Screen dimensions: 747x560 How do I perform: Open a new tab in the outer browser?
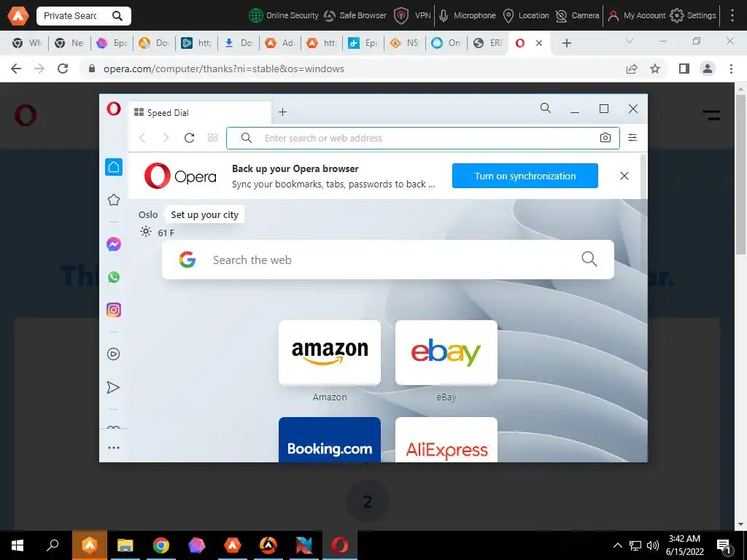(566, 43)
